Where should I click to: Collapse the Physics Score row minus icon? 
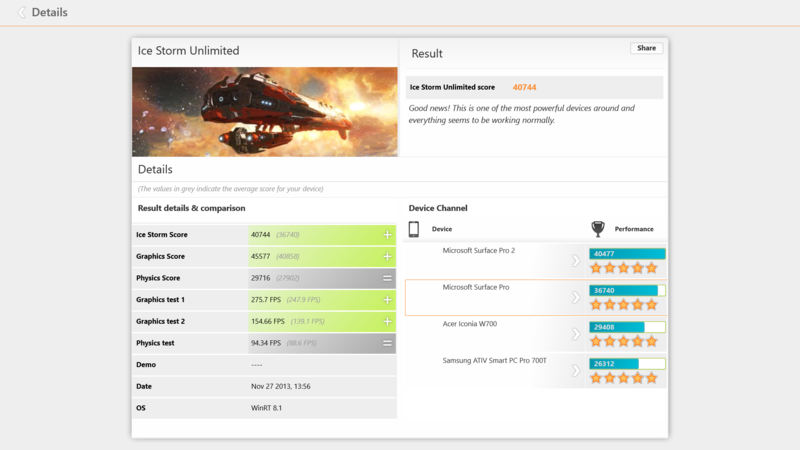pyautogui.click(x=387, y=278)
